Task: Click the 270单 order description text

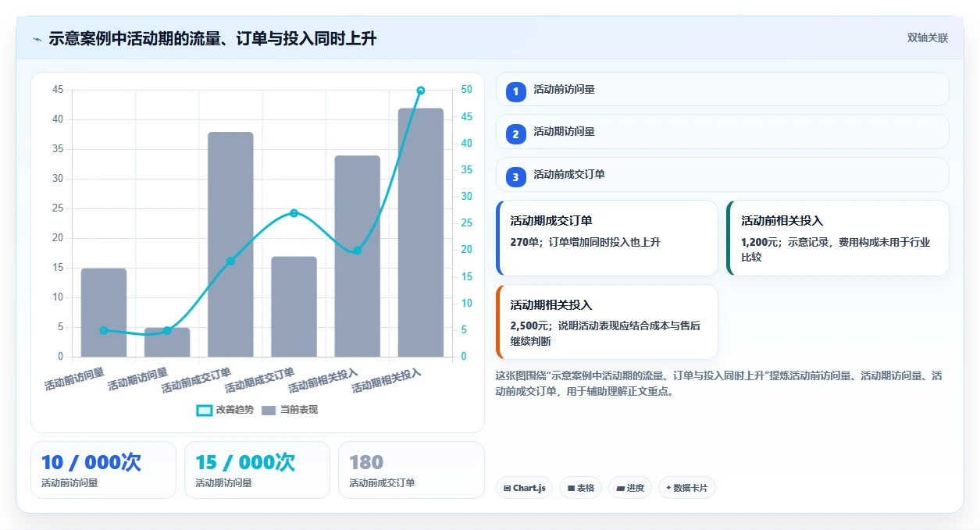Action: tap(585, 242)
